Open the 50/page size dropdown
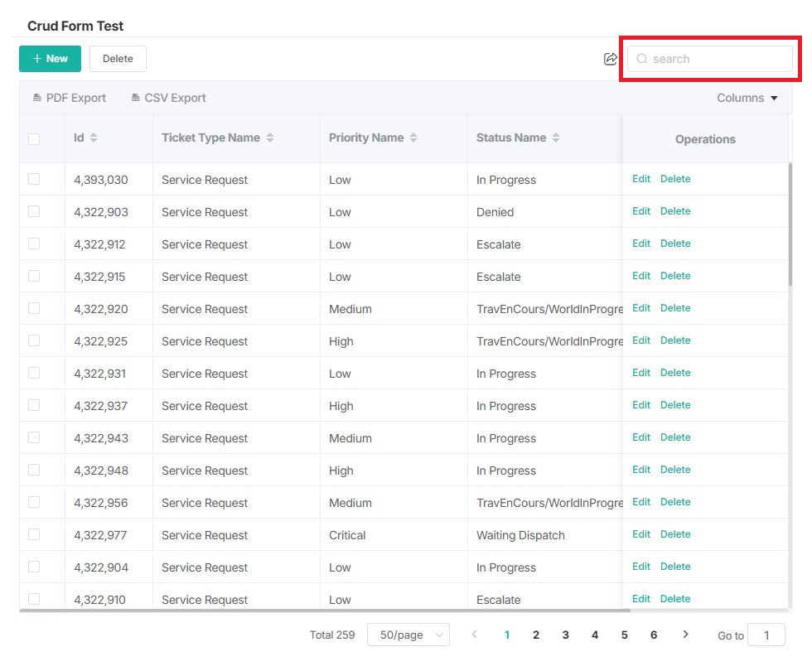This screenshot has width=812, height=671. coord(408,635)
